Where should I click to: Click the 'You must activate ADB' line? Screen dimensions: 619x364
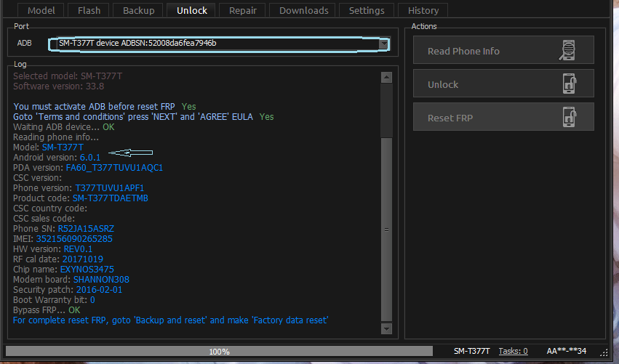click(105, 107)
